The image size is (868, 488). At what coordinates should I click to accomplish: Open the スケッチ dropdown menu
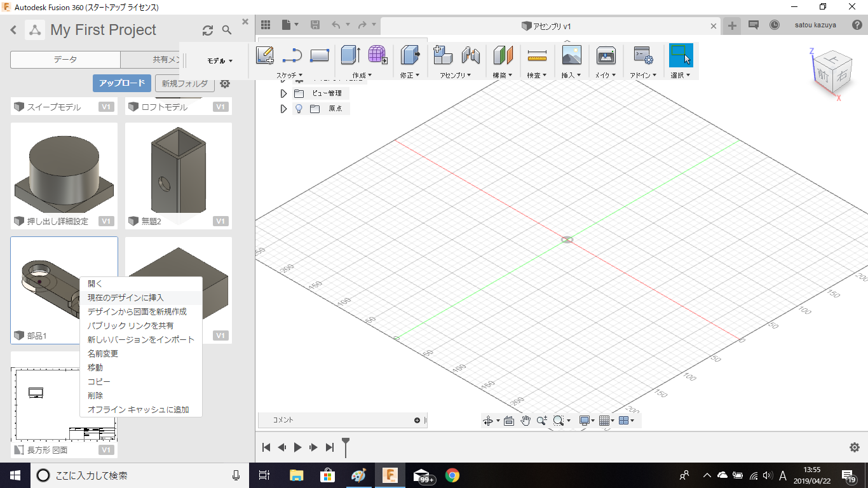(289, 75)
